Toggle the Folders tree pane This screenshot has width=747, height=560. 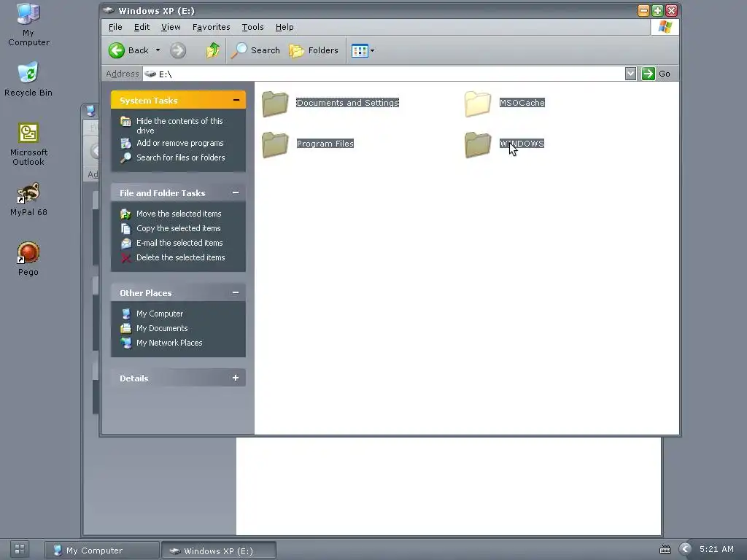(314, 50)
